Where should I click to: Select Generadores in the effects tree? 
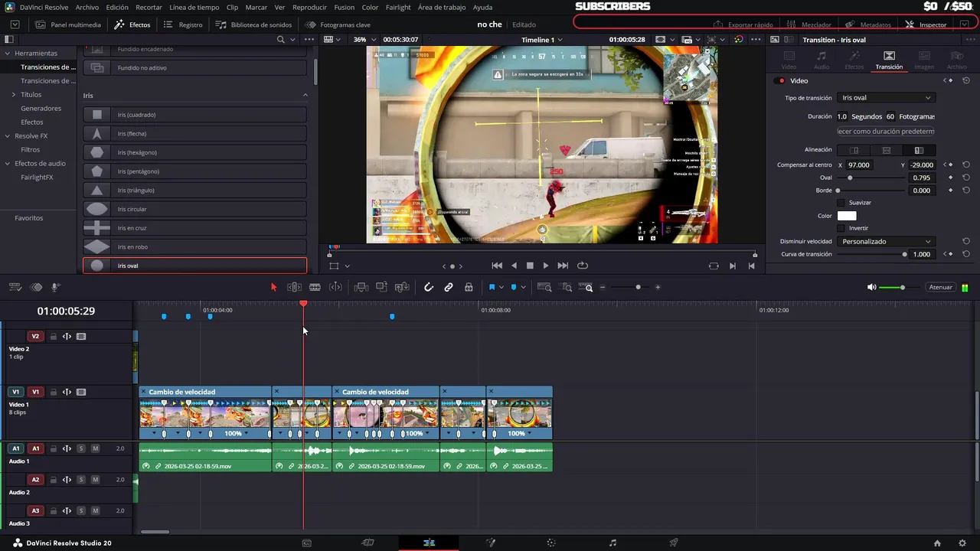point(41,109)
